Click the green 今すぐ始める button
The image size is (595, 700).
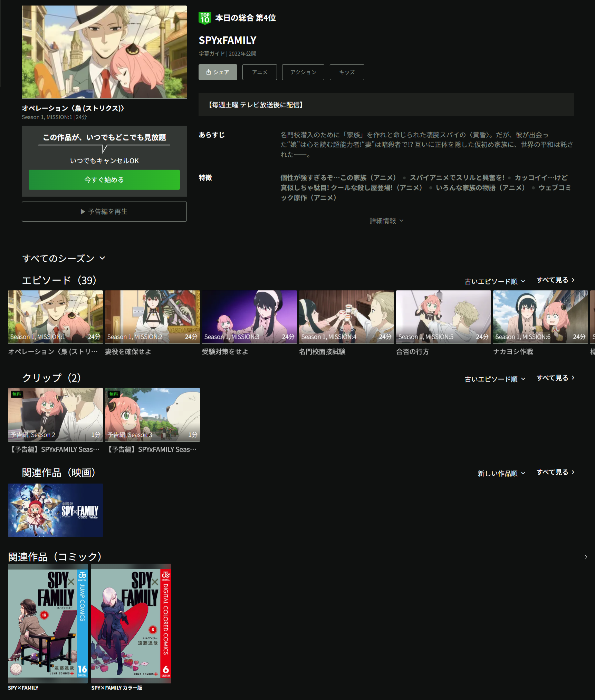(104, 179)
